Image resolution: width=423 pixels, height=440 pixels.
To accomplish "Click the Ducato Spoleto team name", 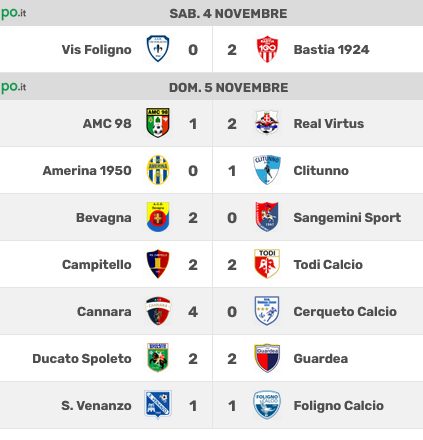I will (x=82, y=359).
